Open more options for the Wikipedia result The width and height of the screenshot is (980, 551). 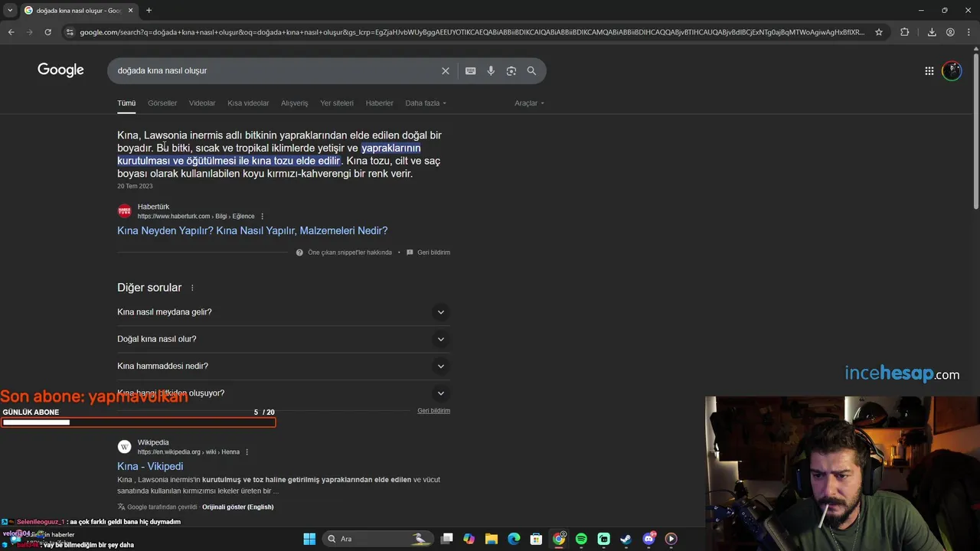click(x=247, y=452)
